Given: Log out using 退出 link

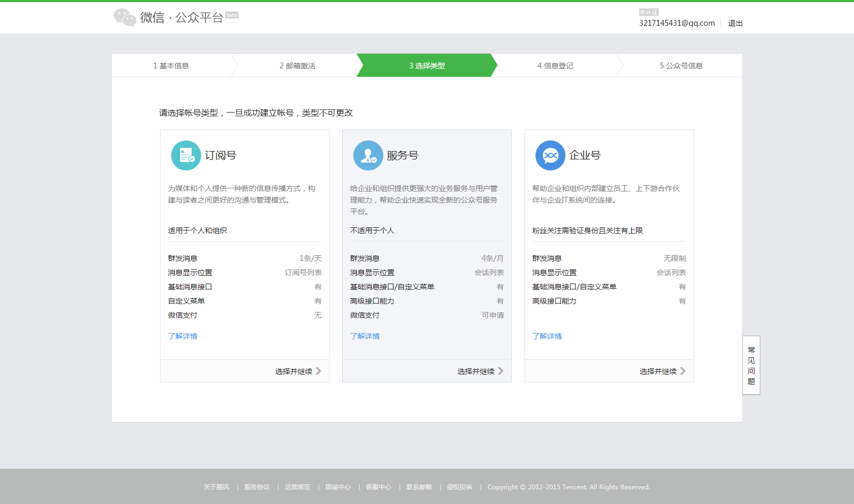Looking at the screenshot, I should tap(735, 23).
